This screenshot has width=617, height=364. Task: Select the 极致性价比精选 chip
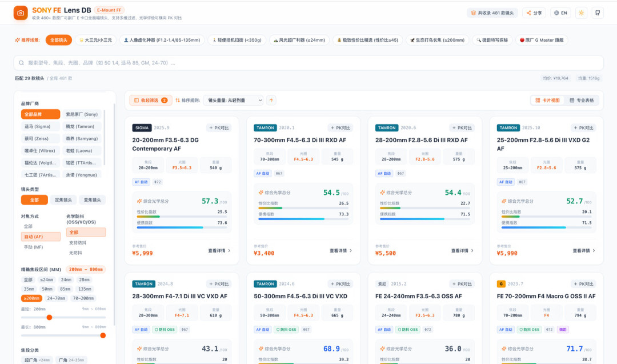point(367,40)
